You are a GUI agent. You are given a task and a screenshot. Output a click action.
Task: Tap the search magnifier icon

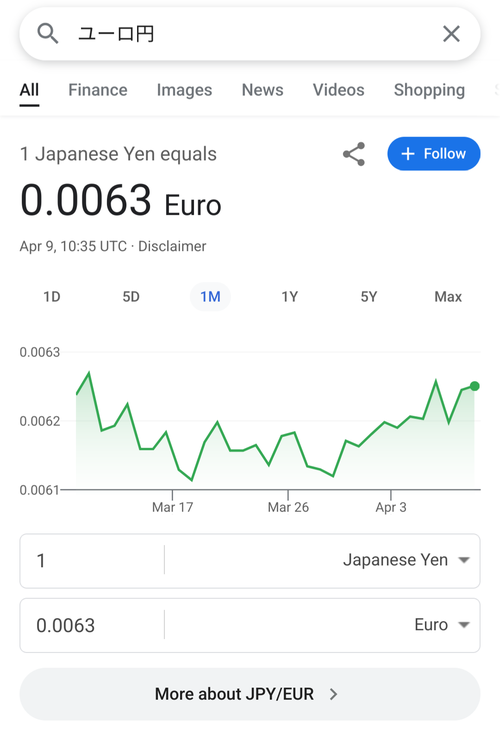pyautogui.click(x=48, y=34)
